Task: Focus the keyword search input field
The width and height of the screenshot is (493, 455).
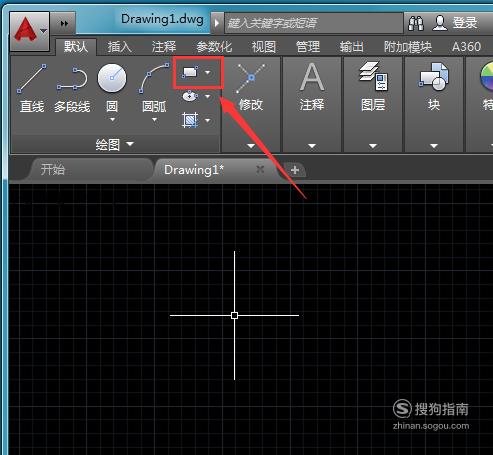Action: [314, 23]
